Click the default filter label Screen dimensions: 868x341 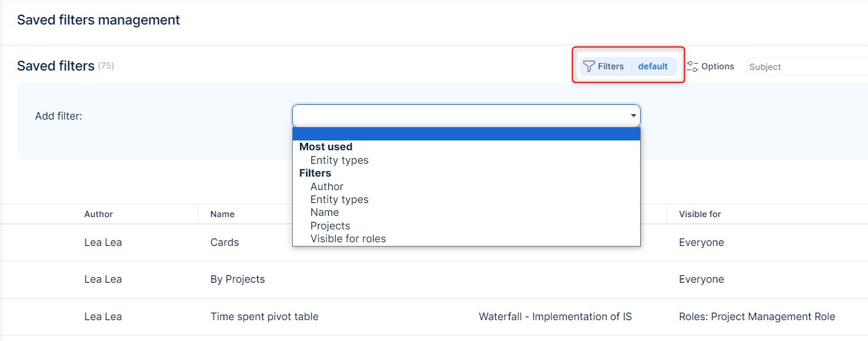653,66
